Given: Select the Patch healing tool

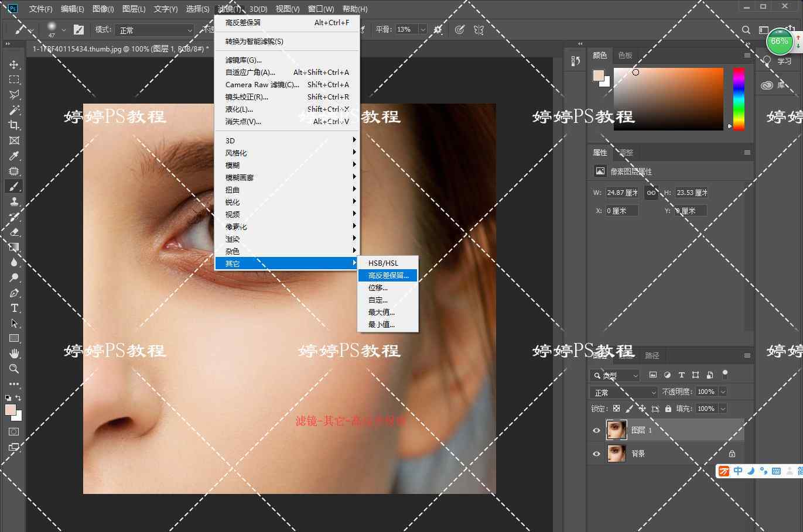Looking at the screenshot, I should [14, 171].
